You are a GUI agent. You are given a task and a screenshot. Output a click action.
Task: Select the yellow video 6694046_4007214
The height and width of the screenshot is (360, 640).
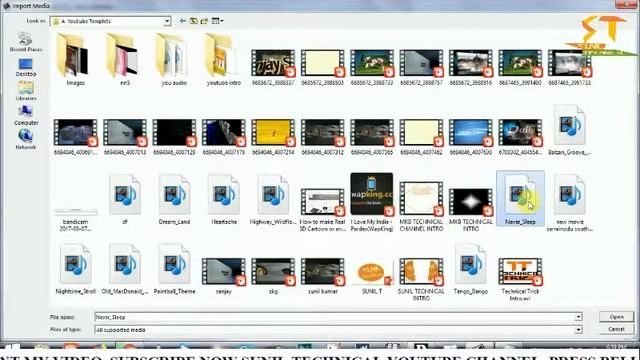click(x=273, y=137)
